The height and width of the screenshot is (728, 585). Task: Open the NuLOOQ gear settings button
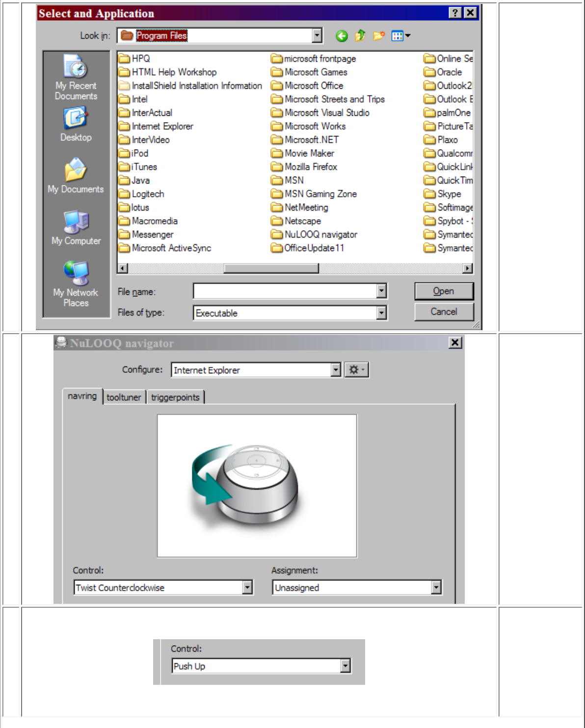point(357,370)
